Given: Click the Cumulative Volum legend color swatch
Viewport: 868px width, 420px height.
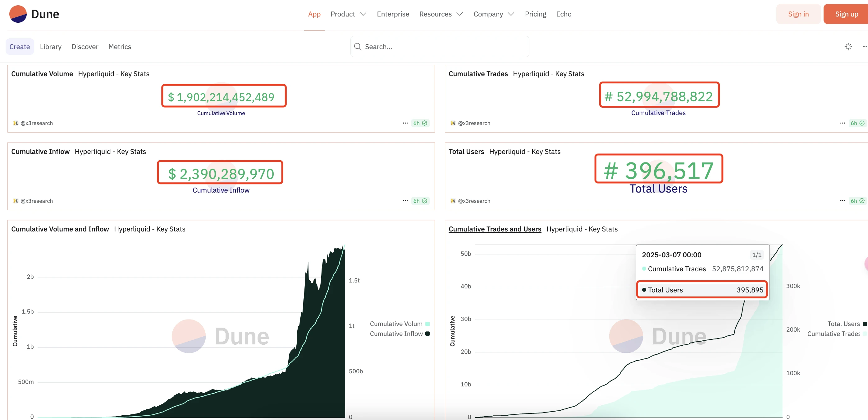Looking at the screenshot, I should [x=427, y=324].
